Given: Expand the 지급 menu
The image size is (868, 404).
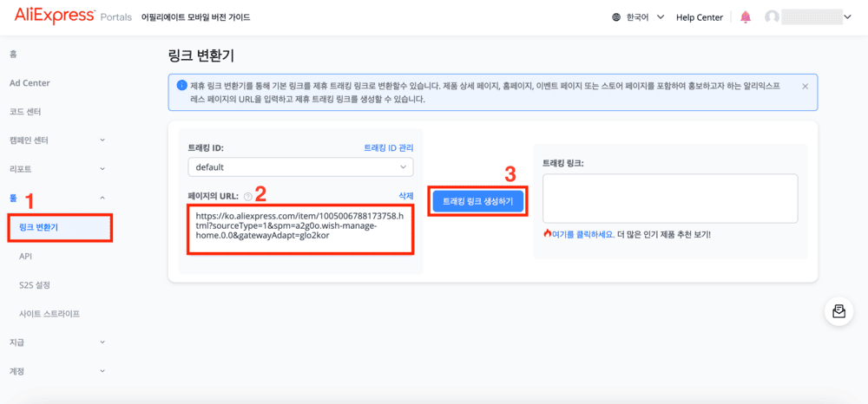Looking at the screenshot, I should (x=102, y=342).
